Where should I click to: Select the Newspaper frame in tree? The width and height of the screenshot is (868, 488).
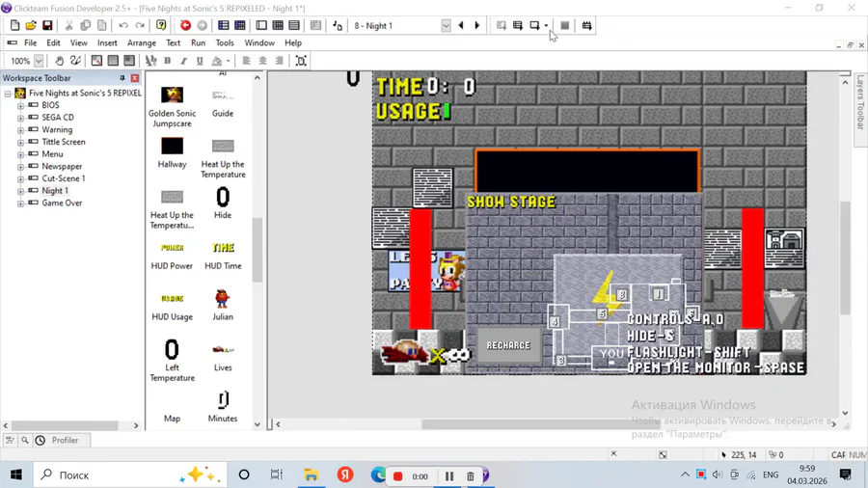pos(62,167)
